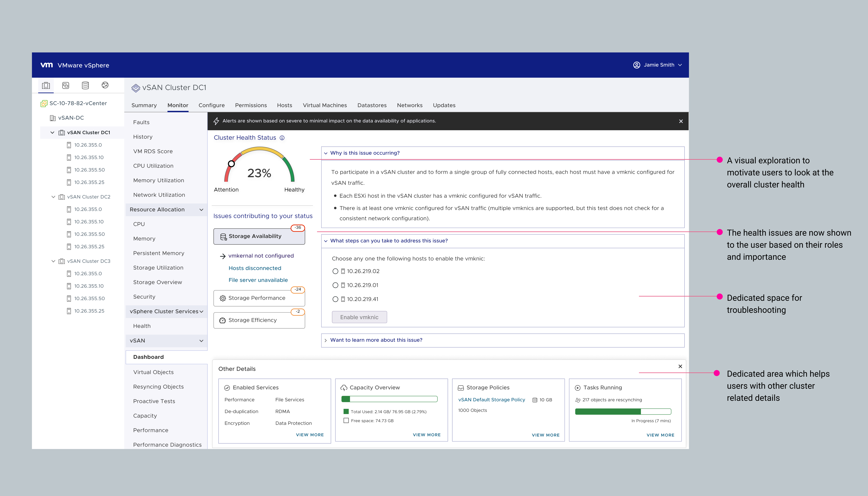Dismiss the alerts banner with X
Viewport: 868px width, 496px height.
point(681,121)
